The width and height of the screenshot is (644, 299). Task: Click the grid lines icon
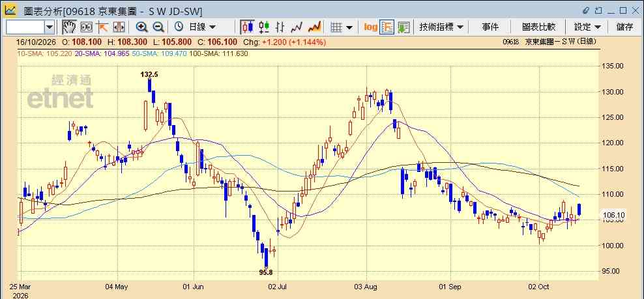(x=336, y=27)
